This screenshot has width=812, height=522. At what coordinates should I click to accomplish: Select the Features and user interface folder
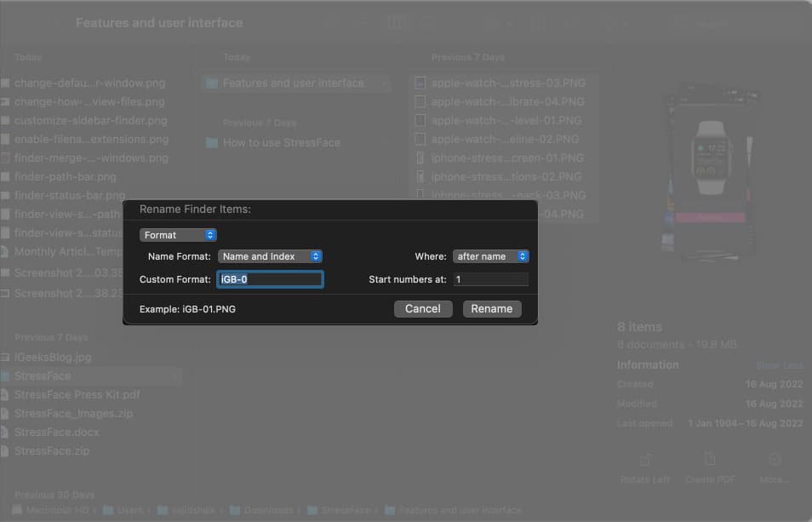tap(295, 83)
